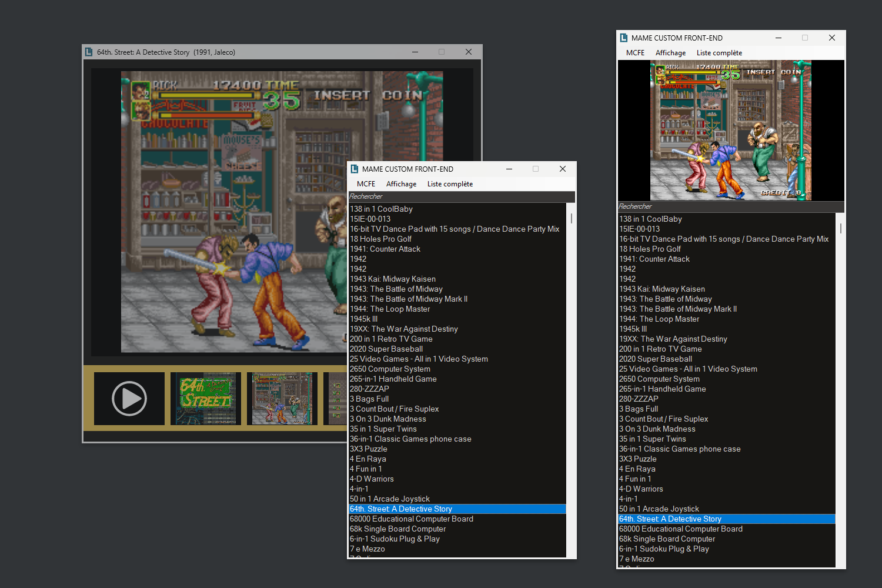The height and width of the screenshot is (588, 882).
Task: Select "3 On 3 Dunk Madness" in right window
Action: click(x=726, y=429)
